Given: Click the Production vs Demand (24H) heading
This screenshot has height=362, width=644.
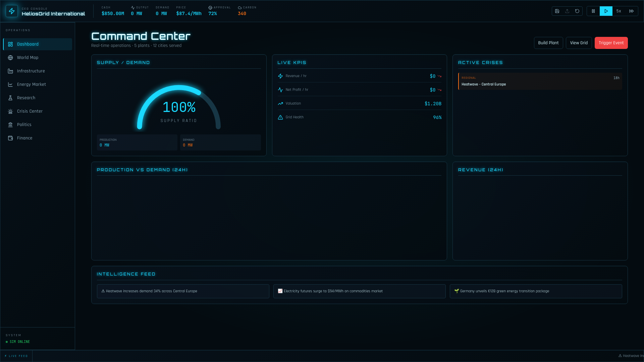Looking at the screenshot, I should click(142, 170).
